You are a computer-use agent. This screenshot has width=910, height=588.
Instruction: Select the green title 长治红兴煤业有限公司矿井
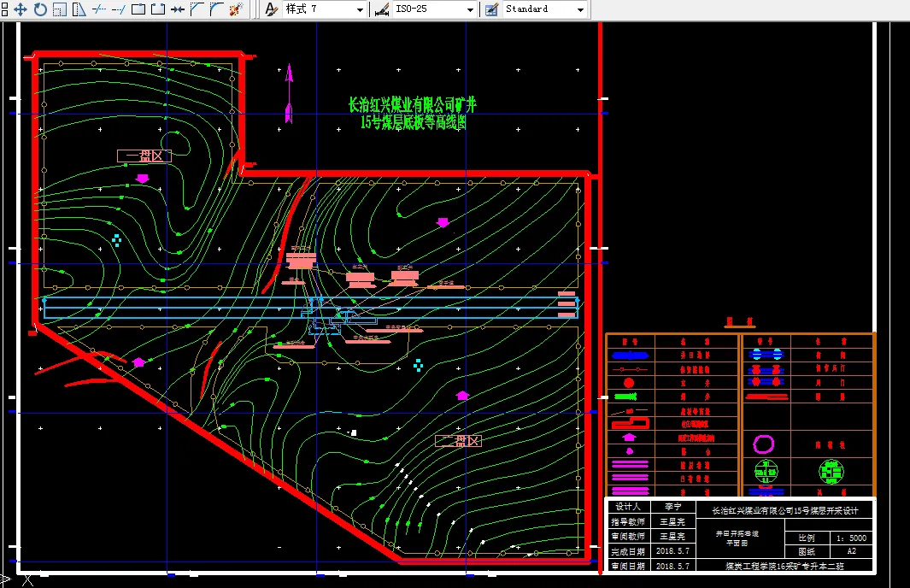(x=412, y=105)
